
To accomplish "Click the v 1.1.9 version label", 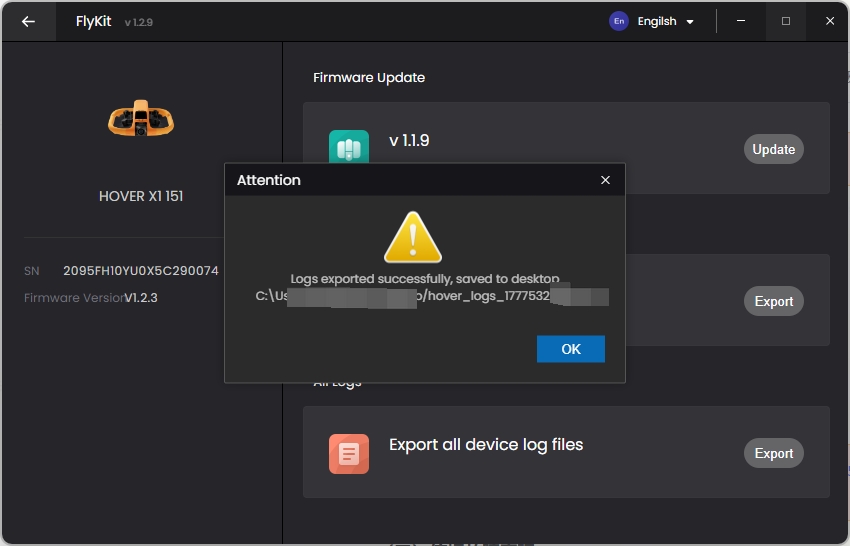I will point(409,140).
